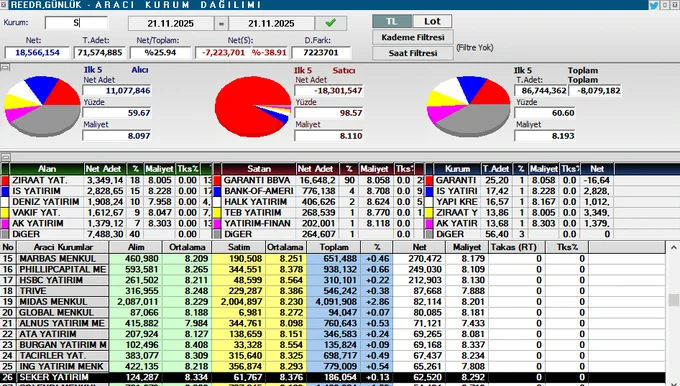Click the end date field next to checkmark
Screen dimensions: 680x386
tap(271, 23)
